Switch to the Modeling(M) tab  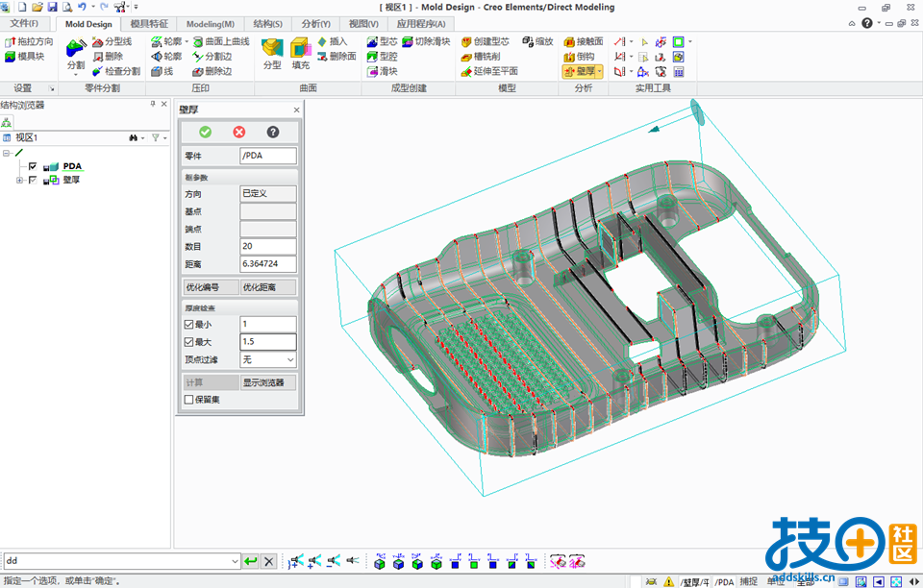tap(211, 23)
